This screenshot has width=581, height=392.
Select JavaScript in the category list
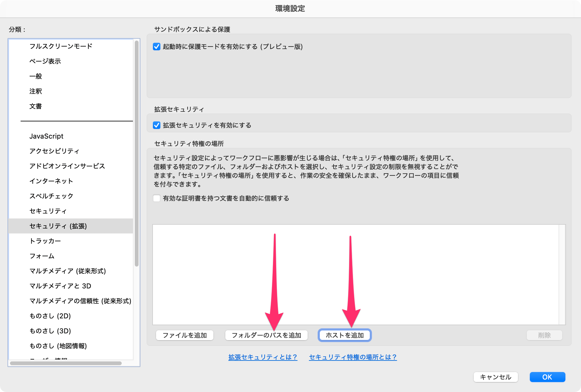tap(46, 136)
